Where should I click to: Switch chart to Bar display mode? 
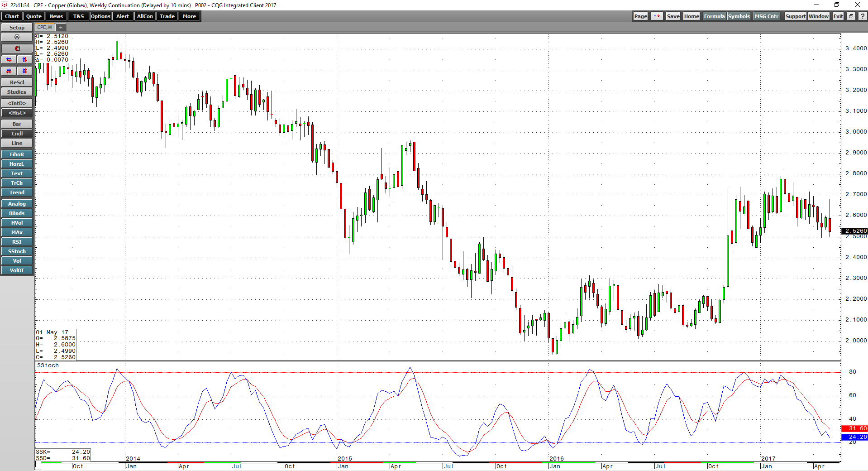click(17, 124)
